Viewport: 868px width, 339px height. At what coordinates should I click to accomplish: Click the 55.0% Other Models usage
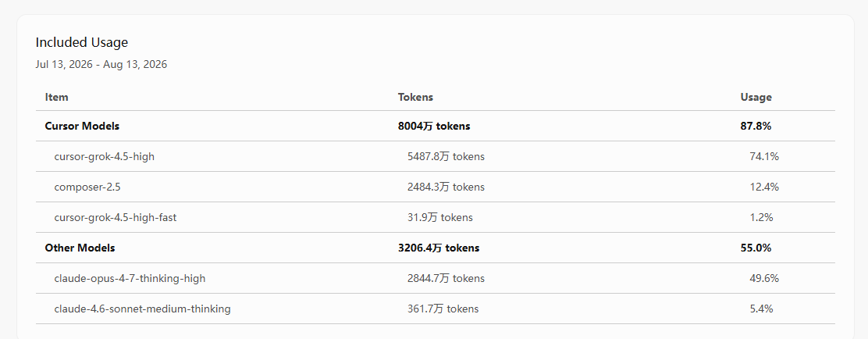pyautogui.click(x=756, y=248)
